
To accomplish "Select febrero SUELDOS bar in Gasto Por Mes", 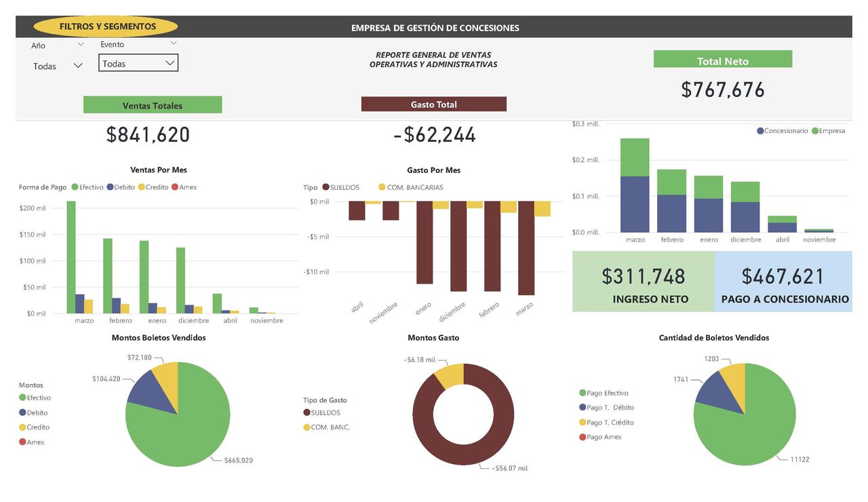I will pyautogui.click(x=492, y=246).
